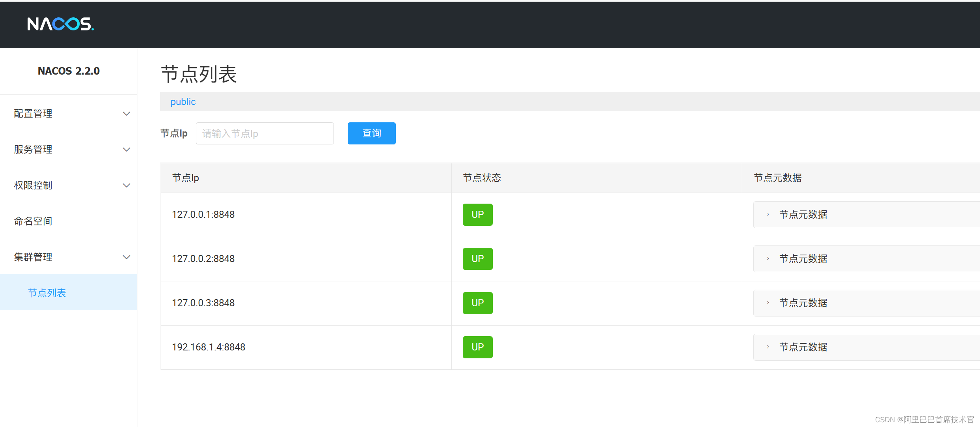Select node address 127.0.0.1:8848
This screenshot has width=980, height=427.
203,215
